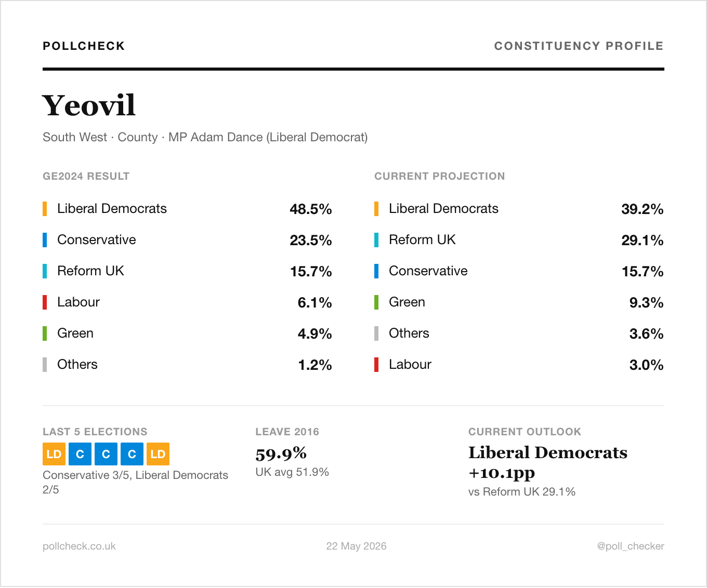
Task: Click red swatch beside GE2024 Labour
Action: (x=45, y=302)
